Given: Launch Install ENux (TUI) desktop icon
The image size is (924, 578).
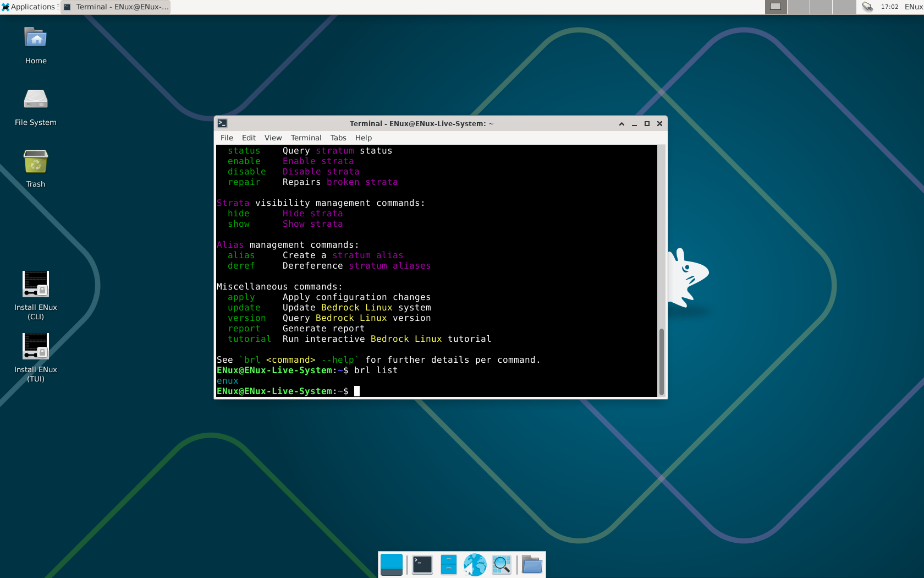Looking at the screenshot, I should click(x=36, y=357).
